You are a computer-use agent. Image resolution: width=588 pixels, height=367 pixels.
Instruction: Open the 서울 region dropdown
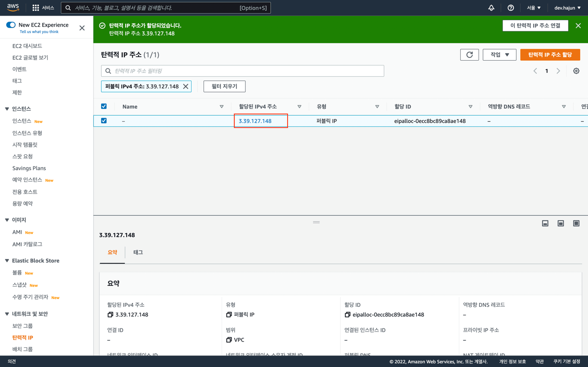[534, 8]
